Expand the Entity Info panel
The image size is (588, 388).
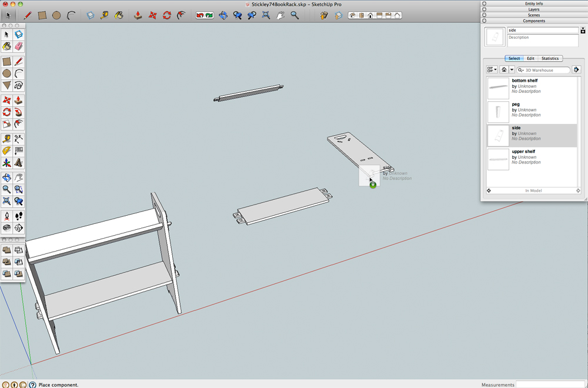[534, 4]
